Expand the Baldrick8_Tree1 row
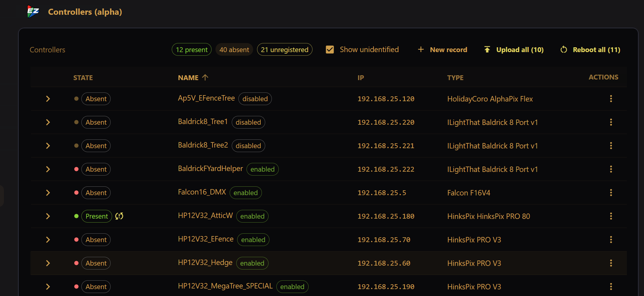The image size is (644, 296). click(x=48, y=122)
